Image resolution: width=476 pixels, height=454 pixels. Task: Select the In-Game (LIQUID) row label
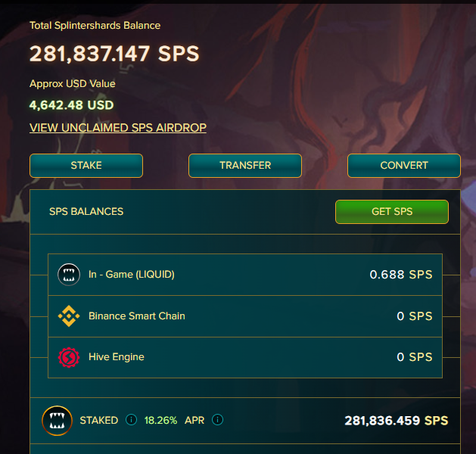pyautogui.click(x=131, y=275)
